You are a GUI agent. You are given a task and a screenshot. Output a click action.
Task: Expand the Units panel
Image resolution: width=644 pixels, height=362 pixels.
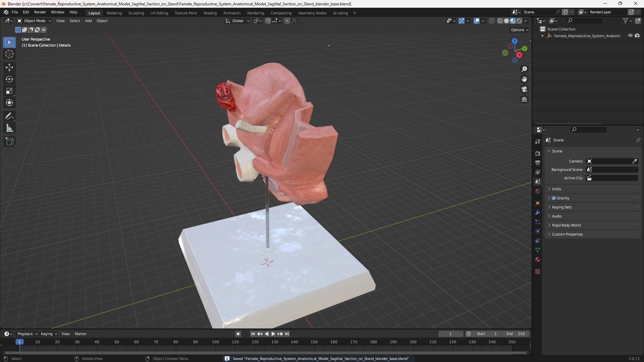pyautogui.click(x=592, y=189)
